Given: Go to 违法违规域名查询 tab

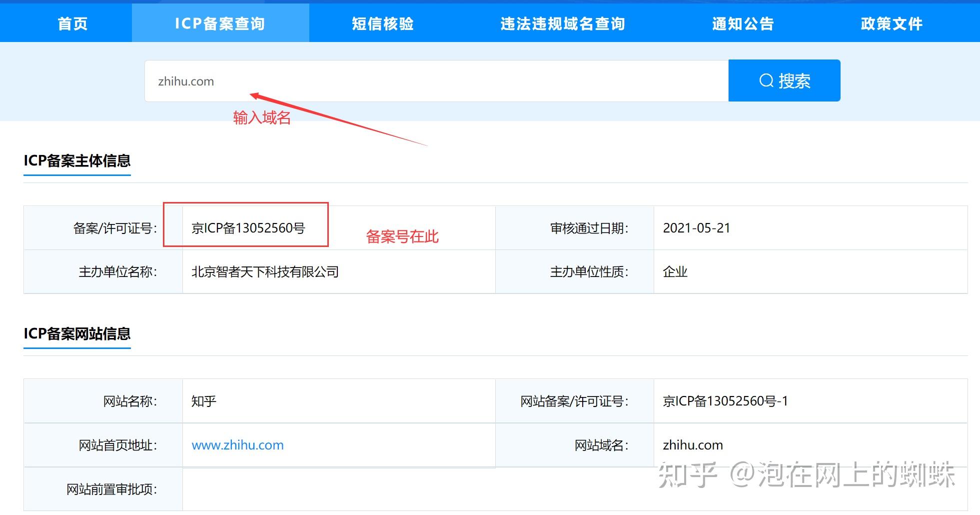Looking at the screenshot, I should pos(563,23).
